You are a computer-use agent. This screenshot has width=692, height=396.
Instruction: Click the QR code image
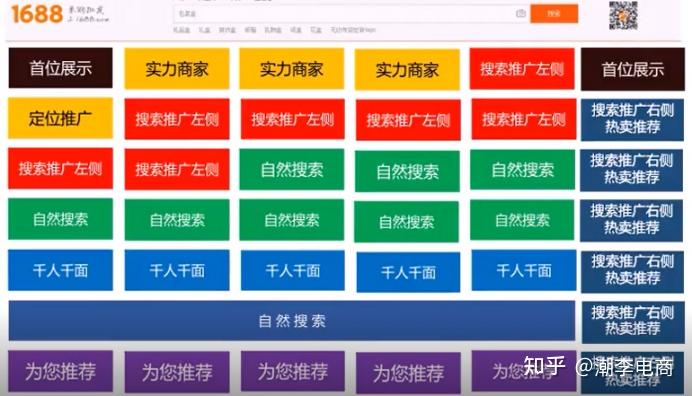(623, 15)
